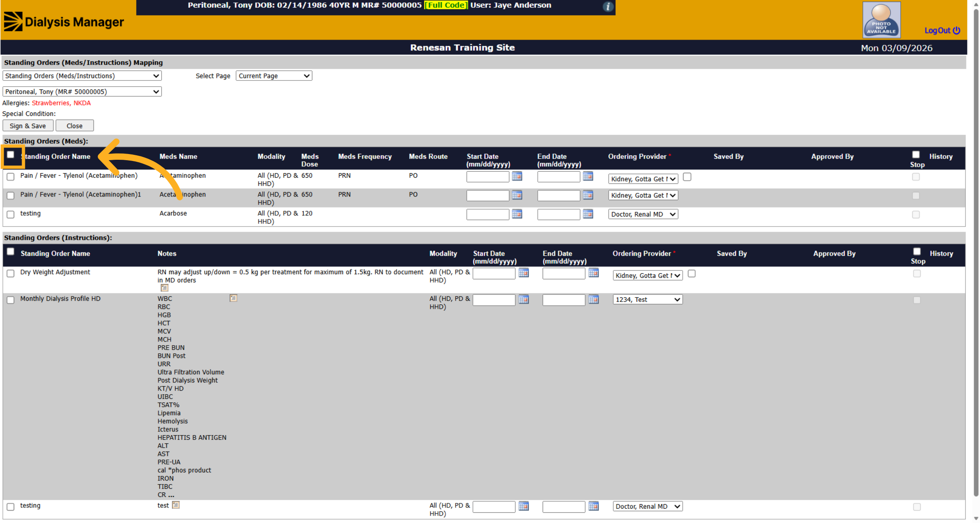The image size is (980, 523).
Task: Check the Monthly Dialysis Profile HD order
Action: click(11, 300)
